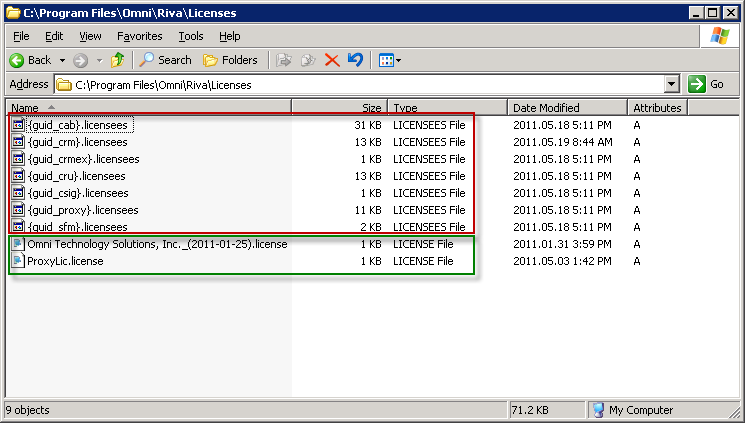Screen dimensions: 745x423
Task: Click the {guid_crm}.licensees file name
Action: tap(78, 142)
